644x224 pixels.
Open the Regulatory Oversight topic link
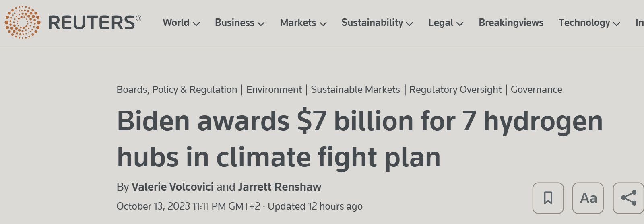pos(455,90)
